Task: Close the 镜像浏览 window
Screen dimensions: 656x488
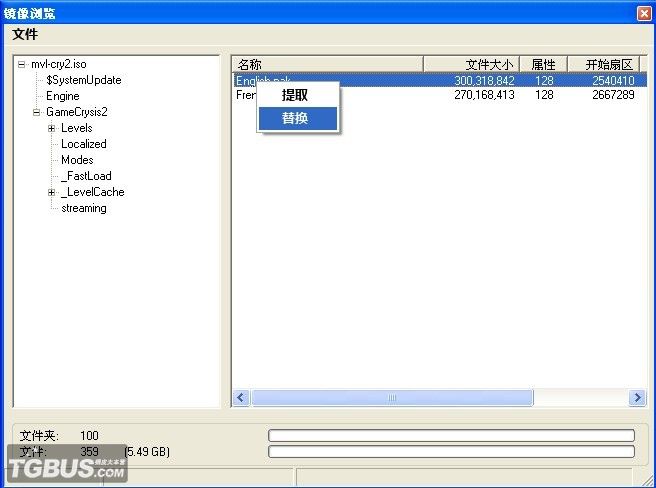Action: [x=643, y=13]
